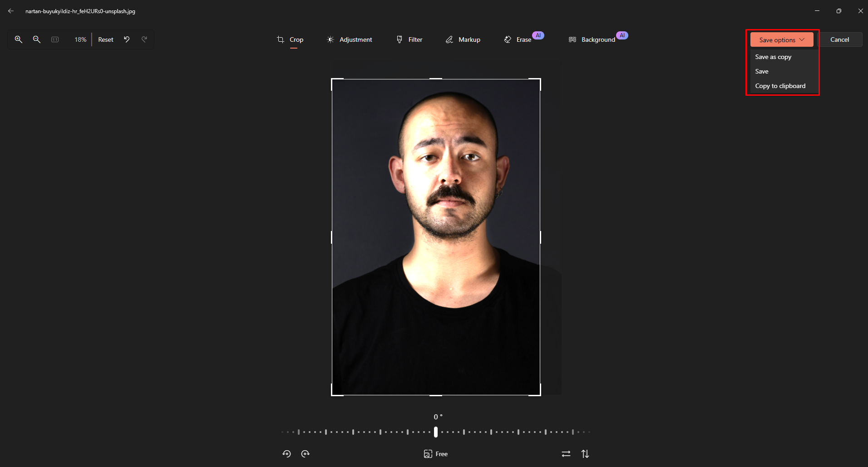This screenshot has width=868, height=467.
Task: Select the Crop tool
Action: (290, 39)
